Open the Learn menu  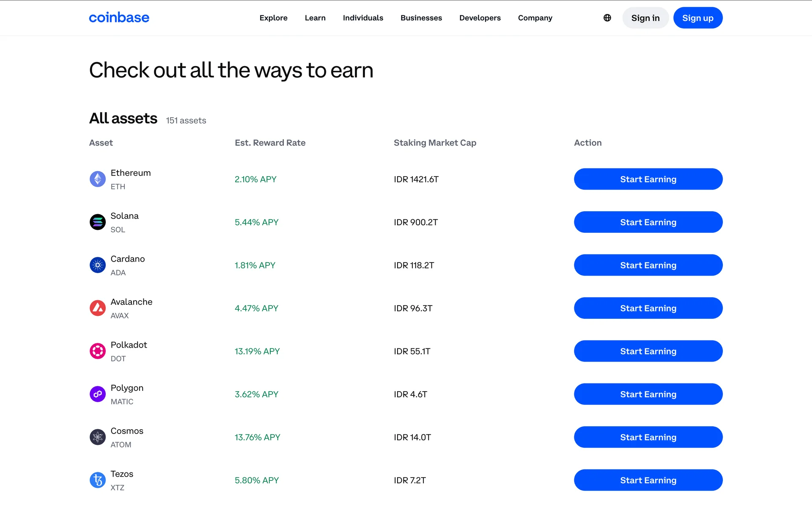pos(315,18)
